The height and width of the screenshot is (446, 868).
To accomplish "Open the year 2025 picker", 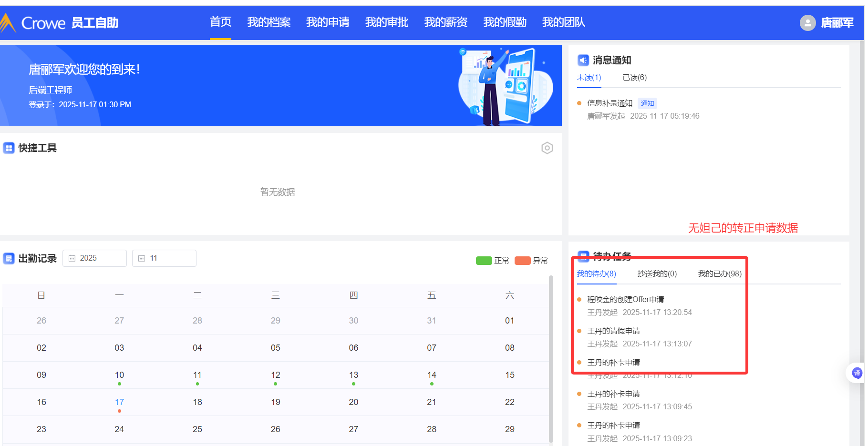I will 95,258.
